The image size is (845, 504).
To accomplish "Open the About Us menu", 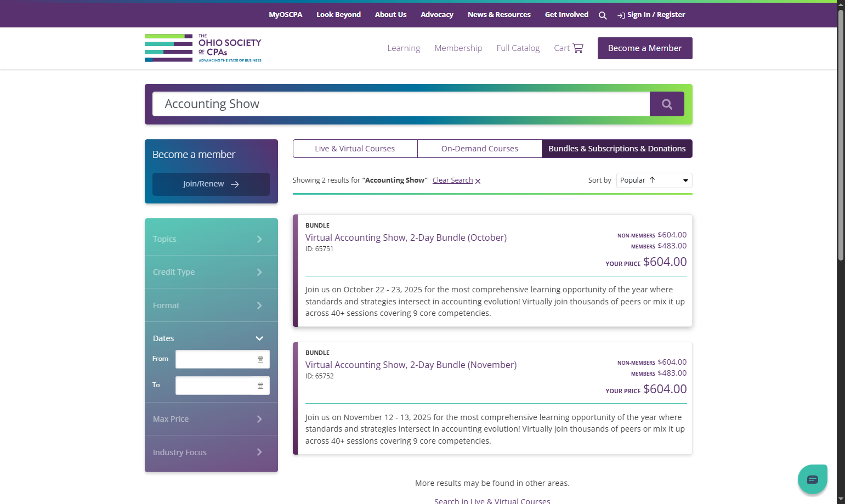I will coord(390,15).
